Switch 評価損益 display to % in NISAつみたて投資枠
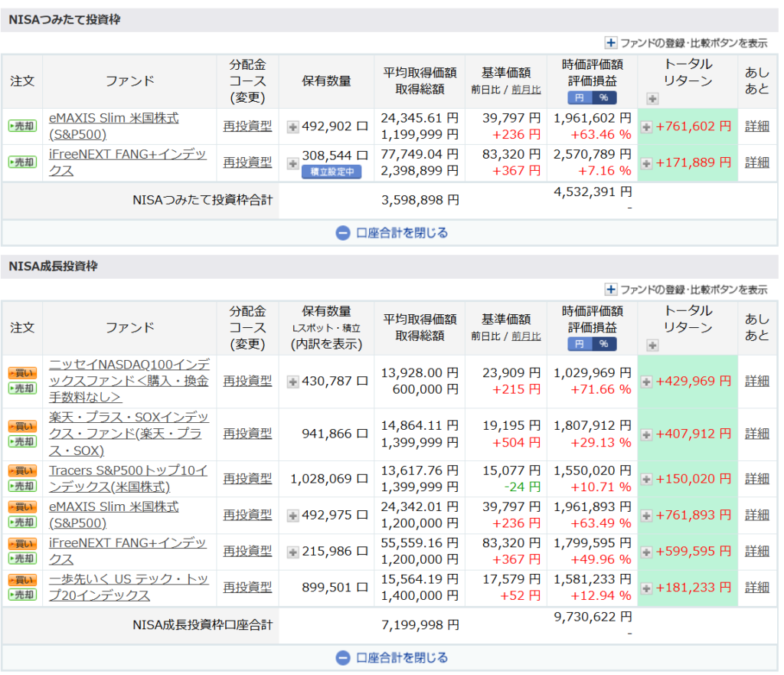784x675 pixels. [603, 97]
